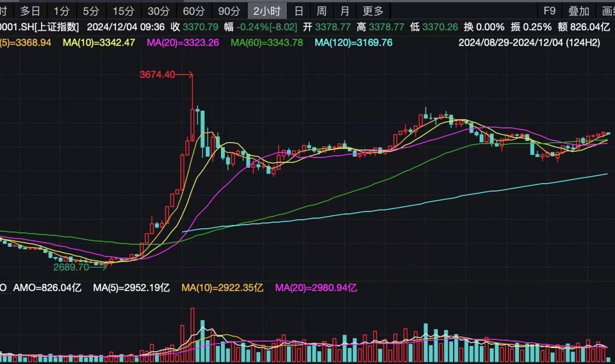Click the date range 2024/08/29-2024/12/04 text

(x=511, y=43)
